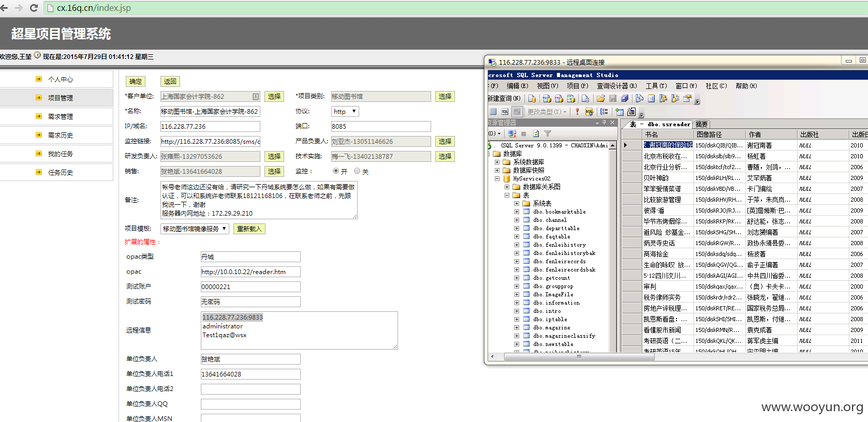Click the SQL Server Mobile query icon
The height and width of the screenshot is (422, 868).
coord(585,98)
